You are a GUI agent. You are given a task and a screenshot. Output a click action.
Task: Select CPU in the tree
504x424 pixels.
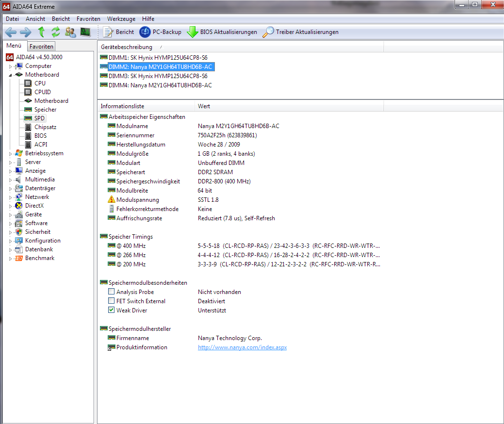click(x=40, y=83)
